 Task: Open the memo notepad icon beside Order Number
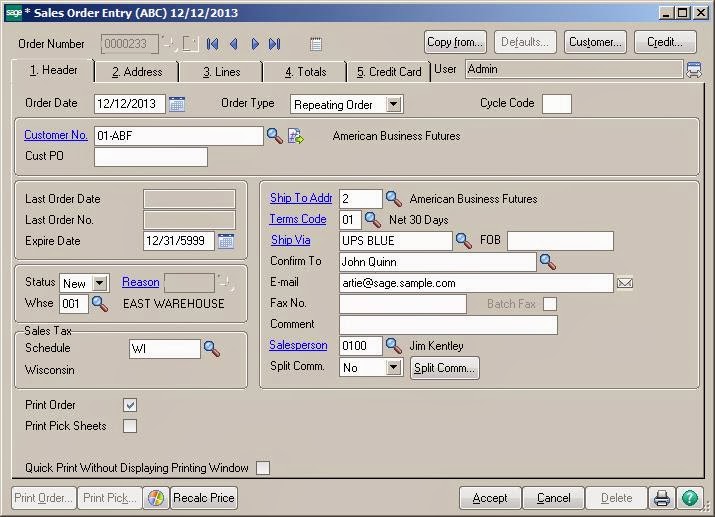(316, 44)
